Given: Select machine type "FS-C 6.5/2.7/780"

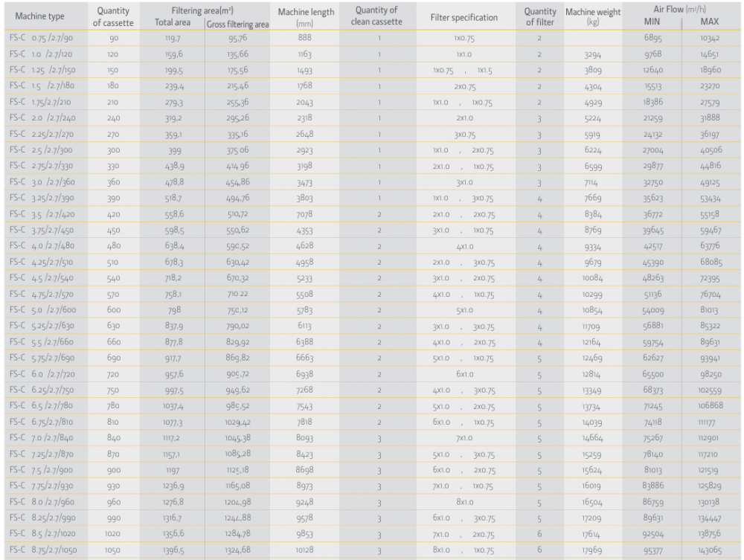Looking at the screenshot, I should pos(41,405).
